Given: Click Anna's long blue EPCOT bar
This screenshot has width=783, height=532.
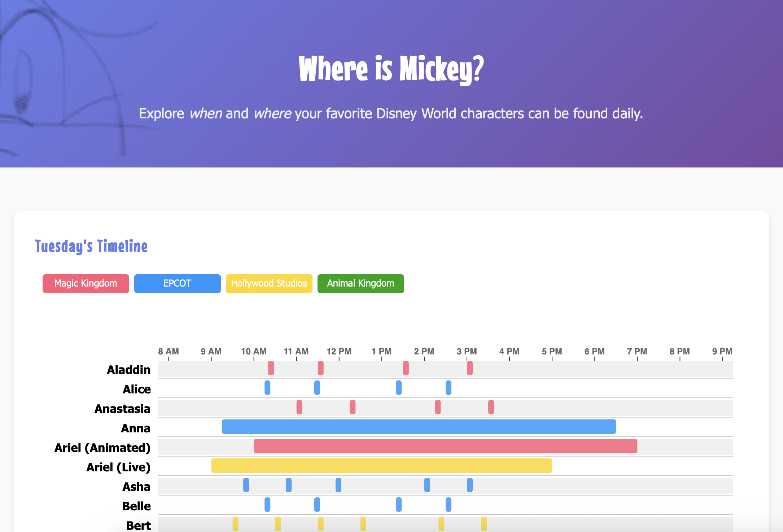Looking at the screenshot, I should (x=419, y=427).
